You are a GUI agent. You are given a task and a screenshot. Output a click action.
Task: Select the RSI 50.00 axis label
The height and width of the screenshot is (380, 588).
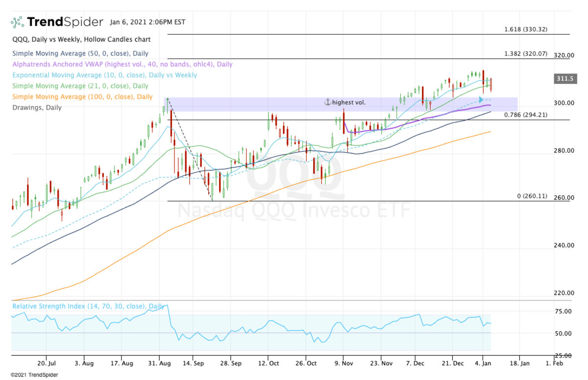coord(563,333)
